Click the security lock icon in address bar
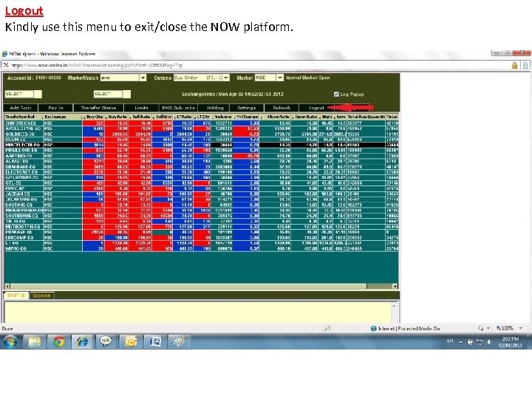This screenshot has width=532, height=399. (x=514, y=66)
